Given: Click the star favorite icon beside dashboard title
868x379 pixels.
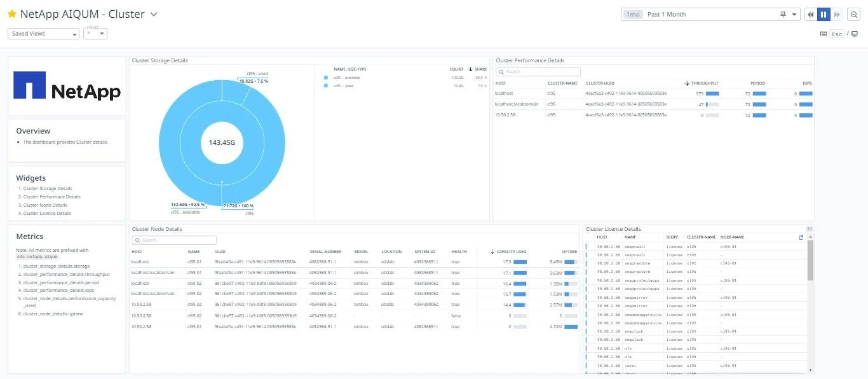Looking at the screenshot, I should tap(11, 13).
